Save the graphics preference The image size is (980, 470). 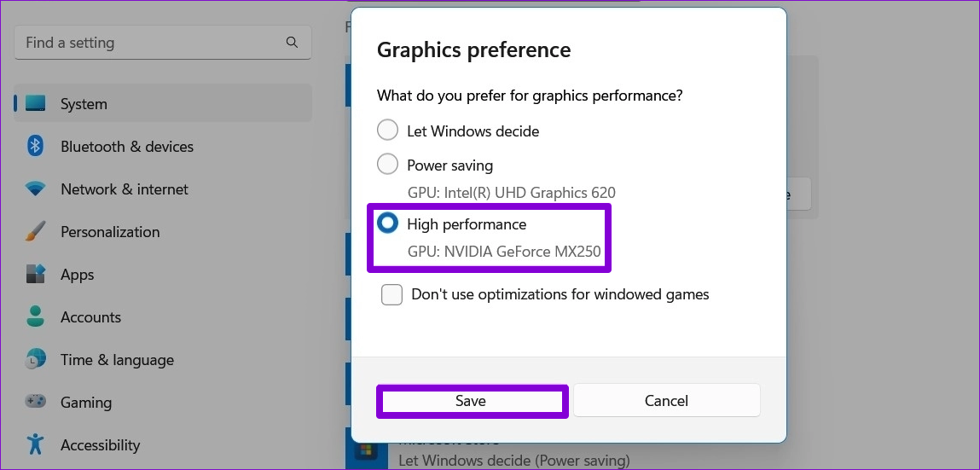[472, 401]
